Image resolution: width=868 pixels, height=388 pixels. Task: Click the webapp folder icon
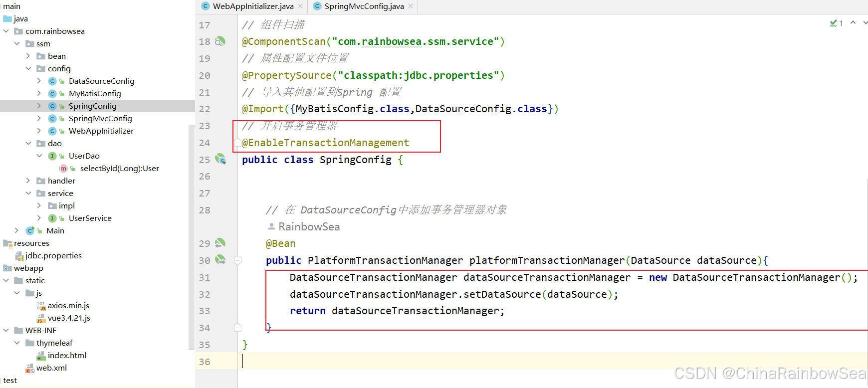tap(7, 268)
